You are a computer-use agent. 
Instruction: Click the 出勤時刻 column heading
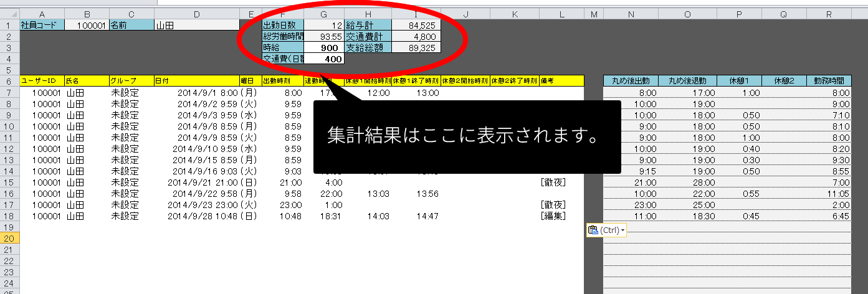(283, 81)
